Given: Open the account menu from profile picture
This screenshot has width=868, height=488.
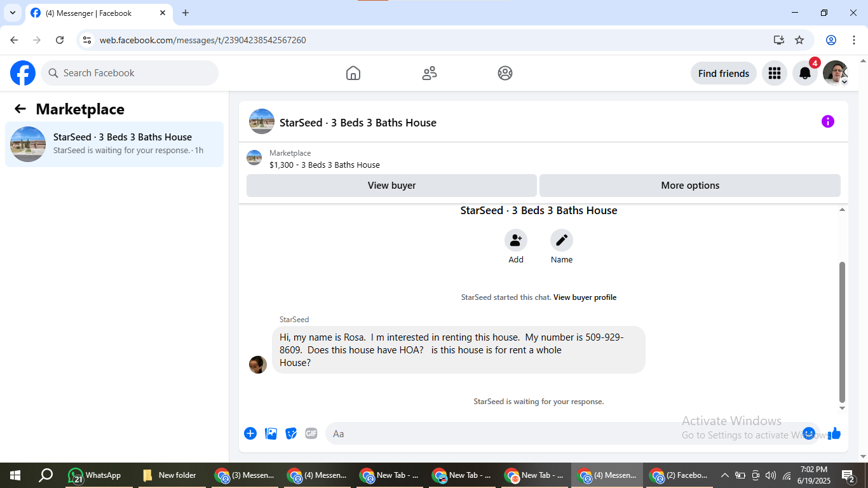Looking at the screenshot, I should point(836,73).
